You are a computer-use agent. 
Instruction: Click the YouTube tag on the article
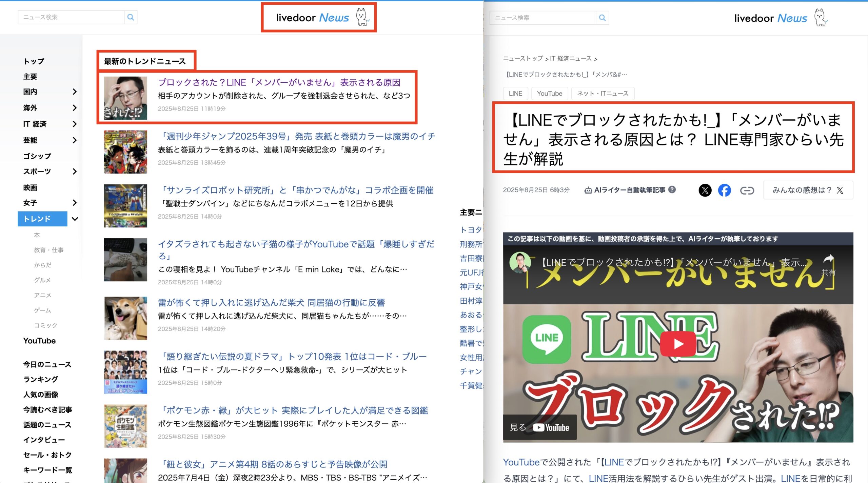(550, 94)
